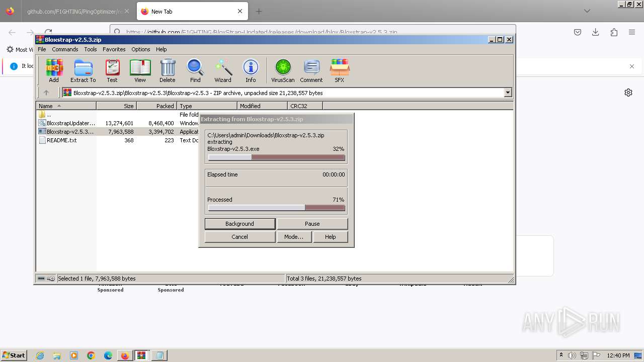Click the Test archive icon
This screenshot has height=362, width=644.
(112, 70)
